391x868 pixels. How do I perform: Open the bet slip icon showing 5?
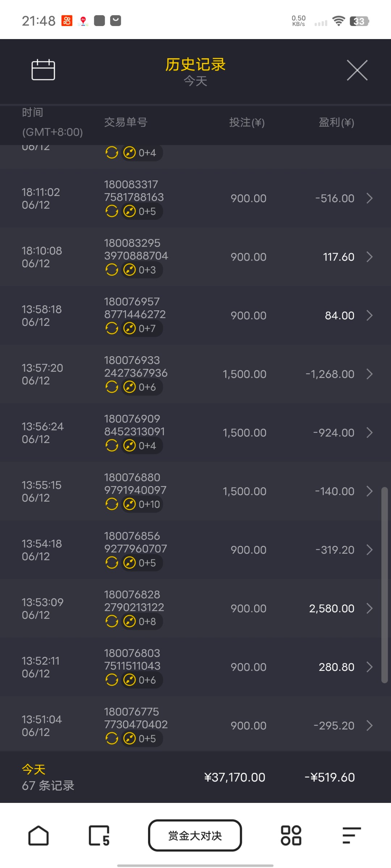99,835
